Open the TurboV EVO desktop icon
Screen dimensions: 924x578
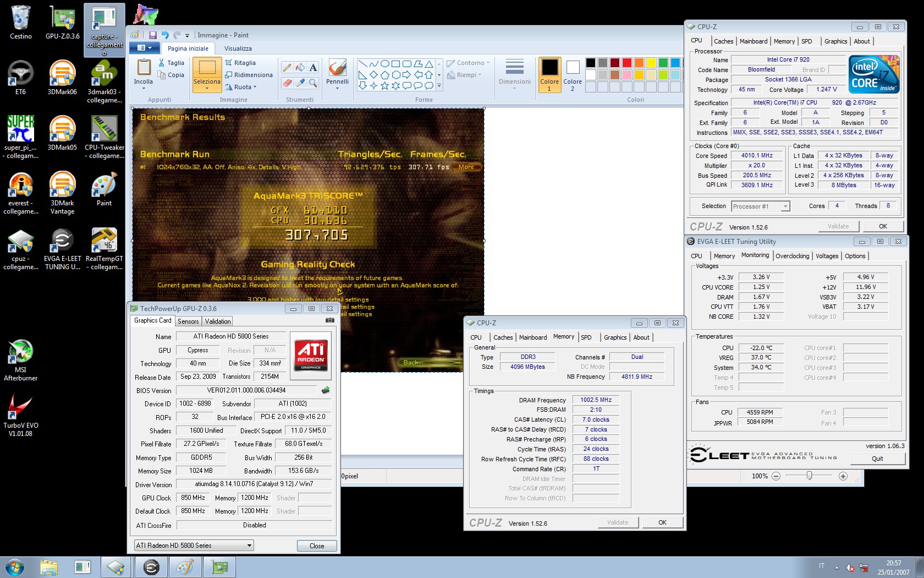click(x=20, y=416)
